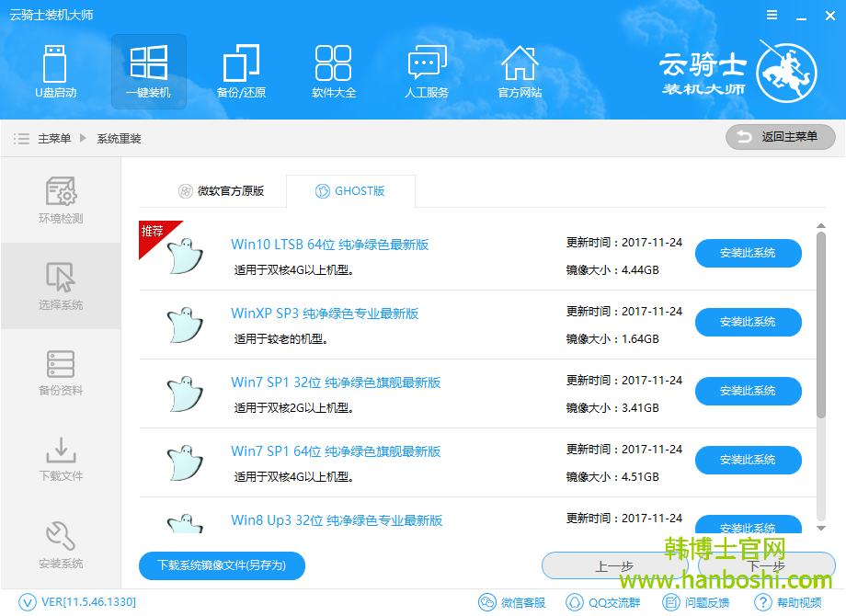Open the hamburger menu
Screen dimensions: 846x616
click(772, 14)
